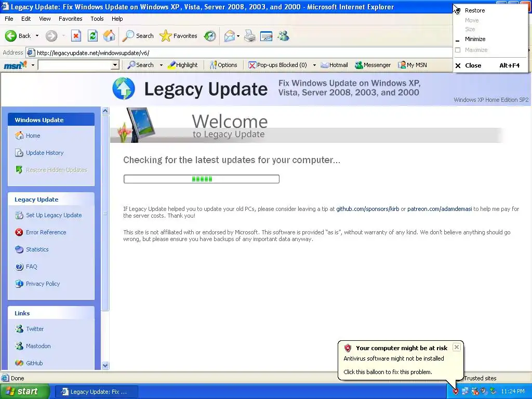The width and height of the screenshot is (532, 399).
Task: Open Search in the IE toolbar
Action: click(138, 36)
